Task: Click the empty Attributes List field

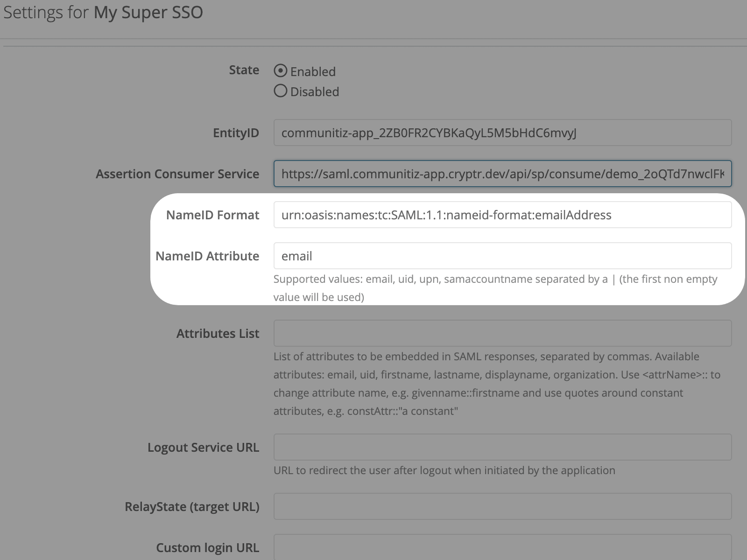Action: pyautogui.click(x=502, y=333)
